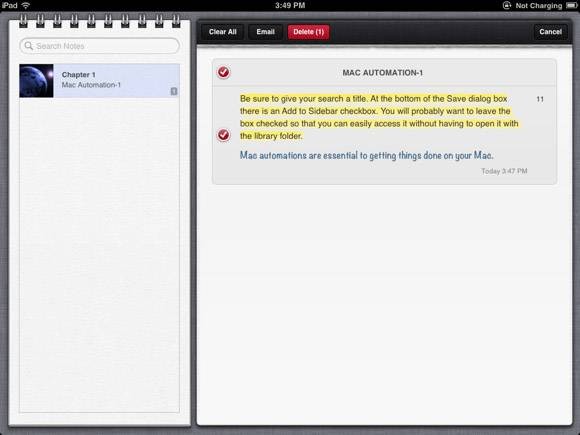Click the note count badge in Chapter 1 row
Image resolution: width=580 pixels, height=435 pixels.
coord(174,91)
